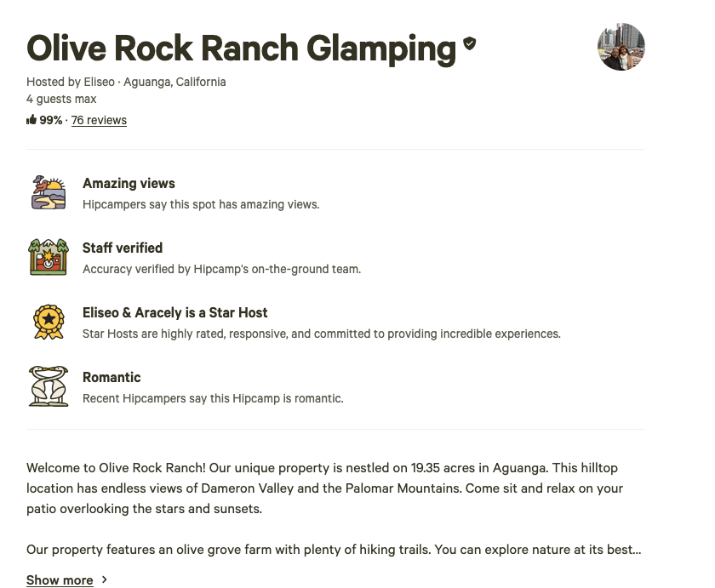715x588 pixels.
Task: Click the Romantic frogs icon
Action: (x=48, y=386)
